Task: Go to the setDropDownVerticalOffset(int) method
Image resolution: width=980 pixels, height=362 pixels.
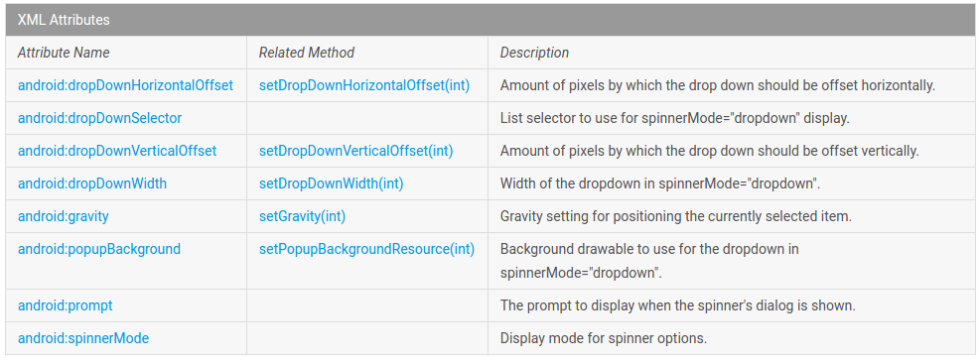Action: [x=355, y=151]
